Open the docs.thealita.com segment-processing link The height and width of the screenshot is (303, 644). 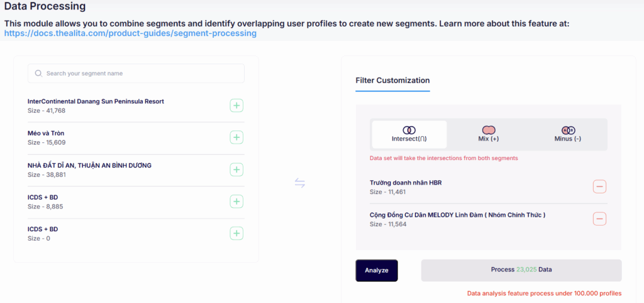coord(131,33)
